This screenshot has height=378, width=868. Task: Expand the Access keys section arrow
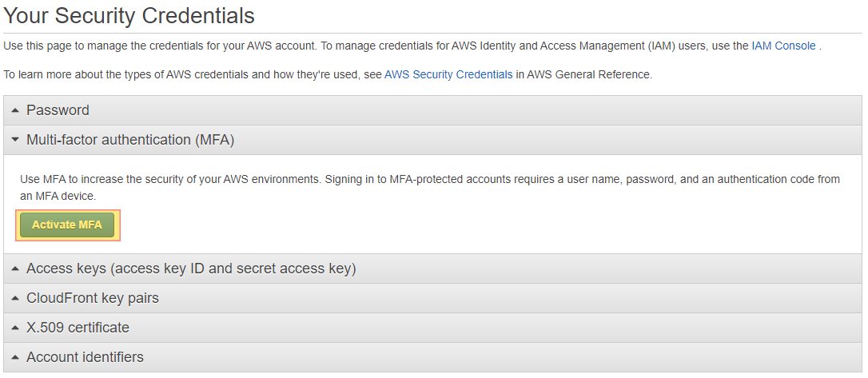[15, 269]
